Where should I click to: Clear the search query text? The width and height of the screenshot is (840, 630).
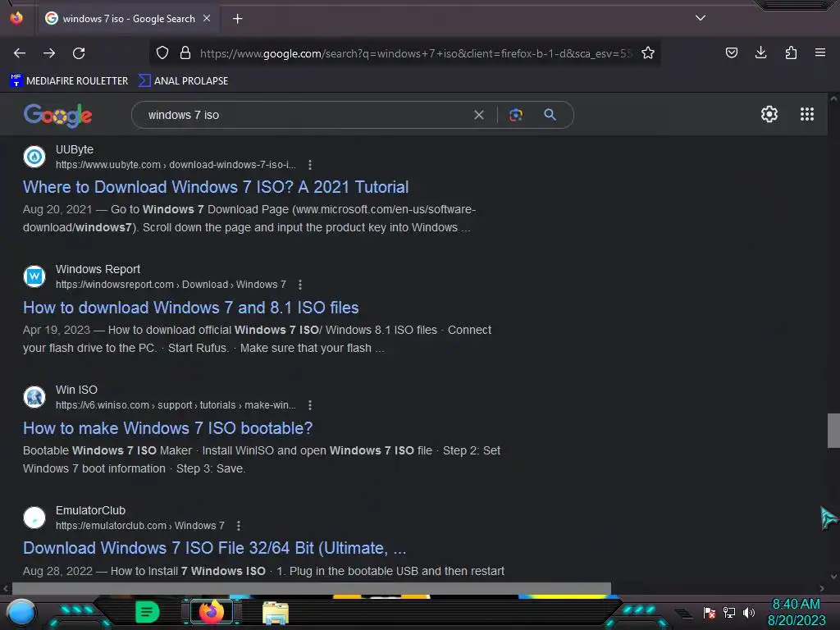479,115
